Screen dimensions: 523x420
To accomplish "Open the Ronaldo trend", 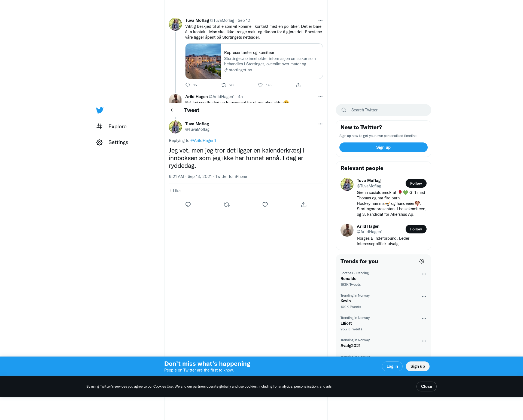I will 383,279.
